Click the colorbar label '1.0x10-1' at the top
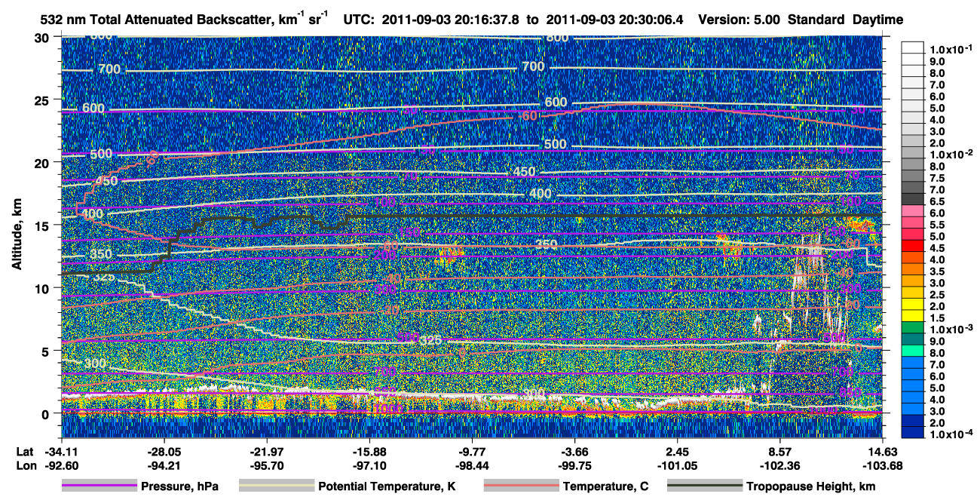980x503 pixels. pyautogui.click(x=952, y=49)
